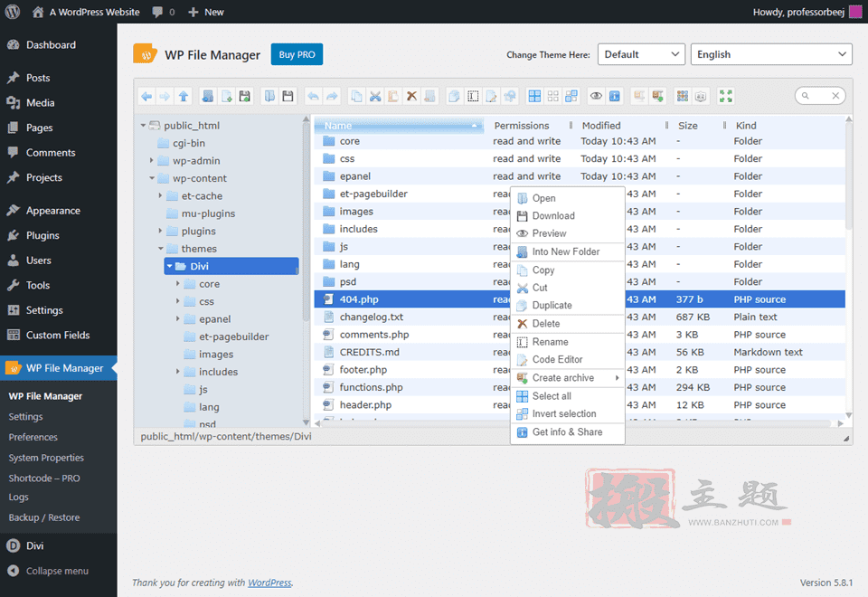Click the search field in file manager toolbar
The height and width of the screenshot is (597, 868).
(x=819, y=96)
